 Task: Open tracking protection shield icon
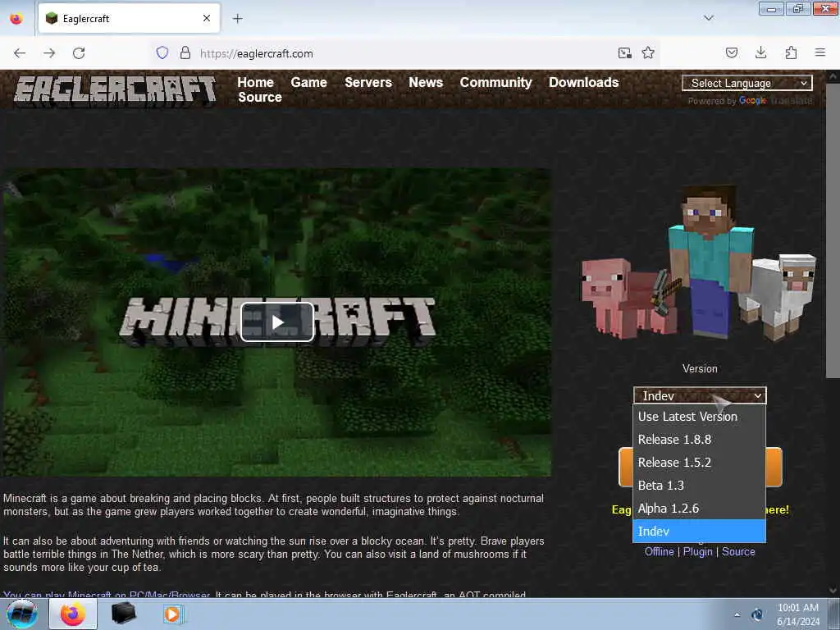(x=162, y=53)
